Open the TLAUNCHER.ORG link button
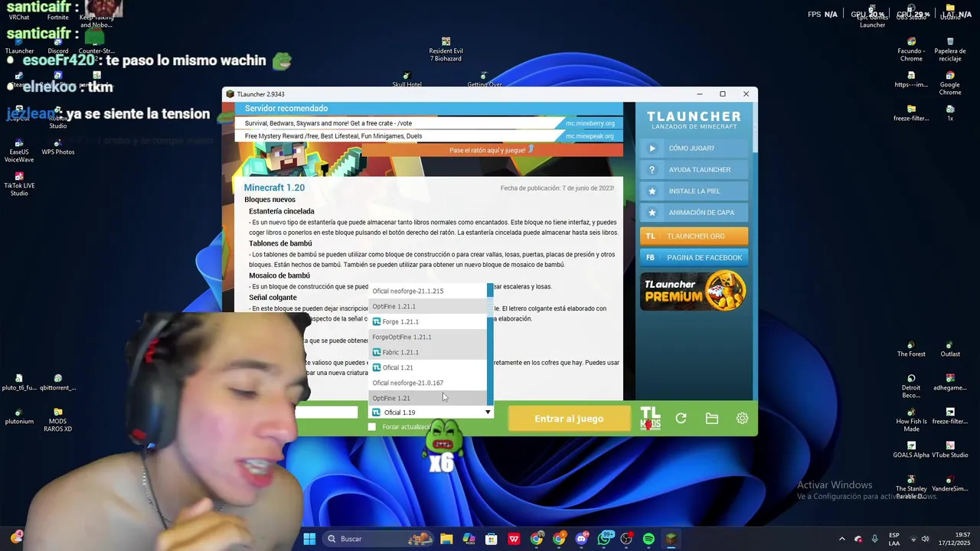 point(694,236)
